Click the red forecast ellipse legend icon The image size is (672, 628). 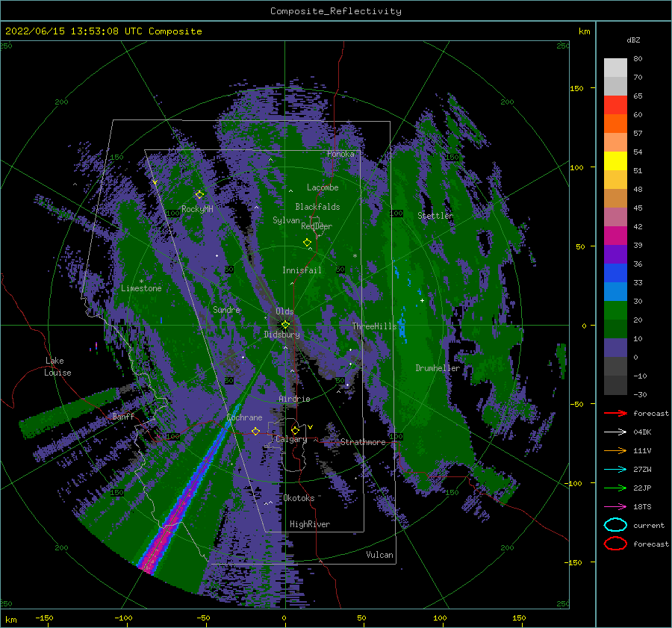click(x=615, y=544)
